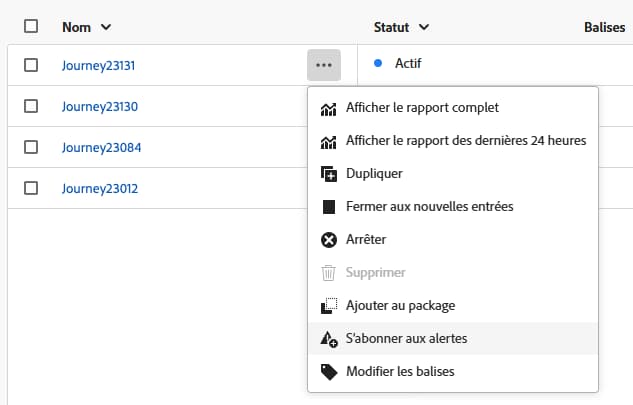
Task: Expand the Nom column sort chevron
Action: [x=106, y=27]
